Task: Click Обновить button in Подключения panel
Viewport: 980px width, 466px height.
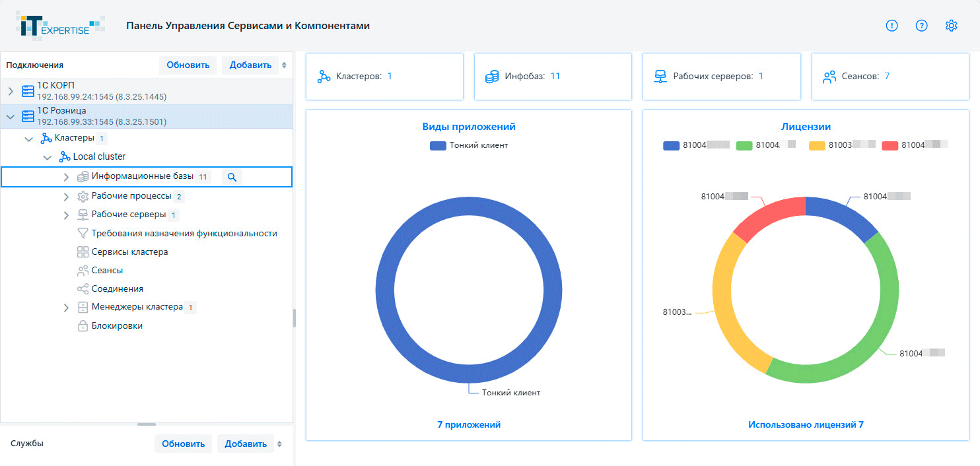Action: point(188,65)
